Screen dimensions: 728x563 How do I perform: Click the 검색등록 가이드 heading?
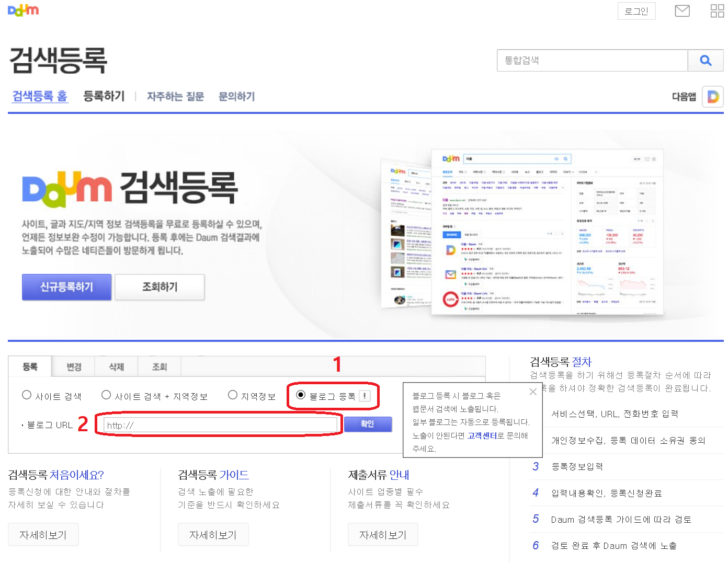(213, 475)
